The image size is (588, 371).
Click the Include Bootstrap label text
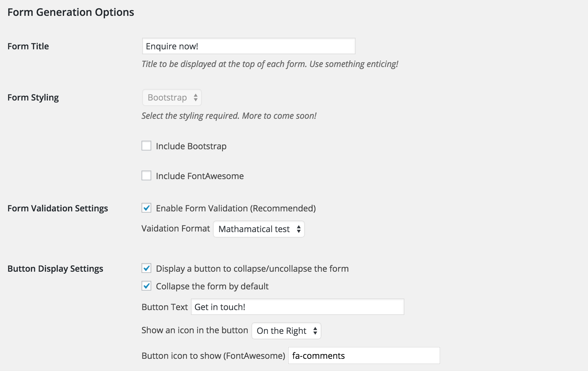(191, 146)
